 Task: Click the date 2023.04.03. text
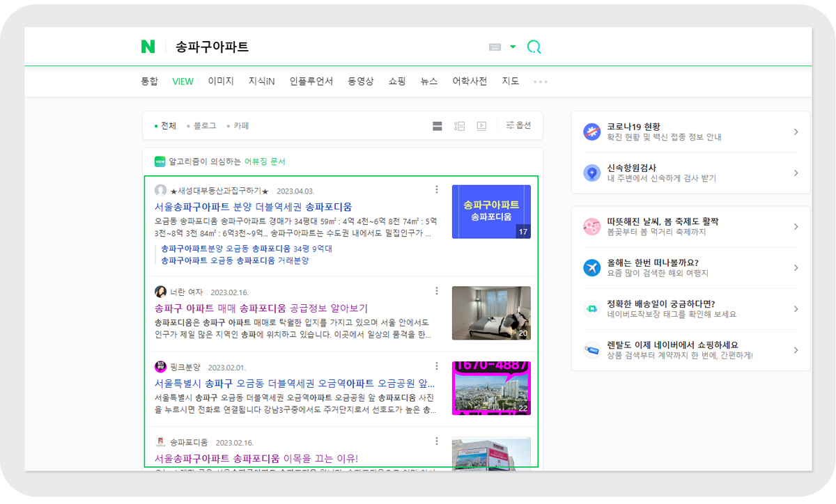tap(295, 191)
